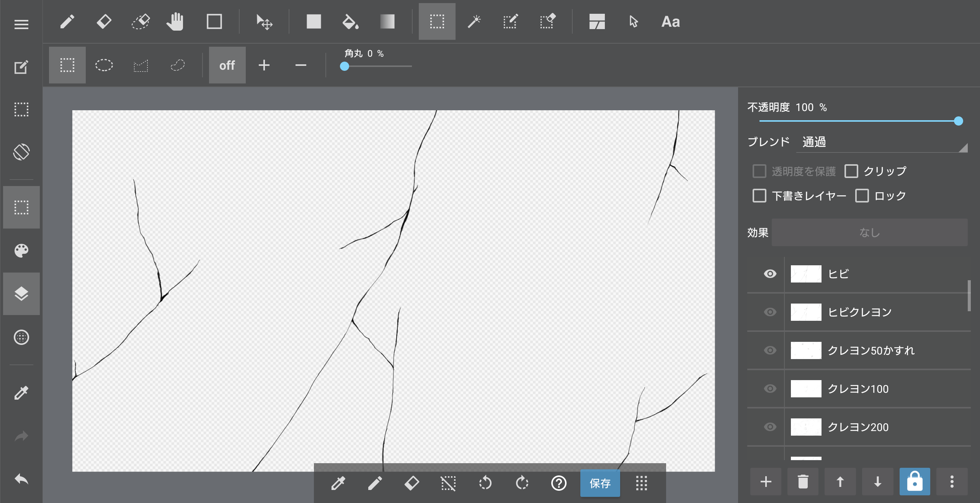The image size is (980, 503).
Task: Open the 効果 なし selector
Action: pos(869,232)
